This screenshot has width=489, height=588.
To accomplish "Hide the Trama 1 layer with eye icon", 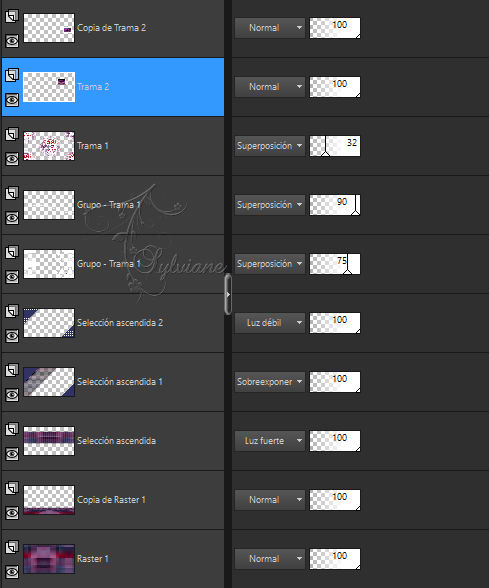I will (12, 159).
